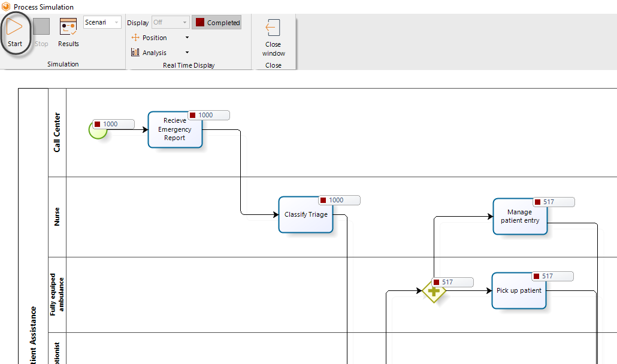Click the Real Time Display group label
Viewport: 617px width, 364px height.
189,65
